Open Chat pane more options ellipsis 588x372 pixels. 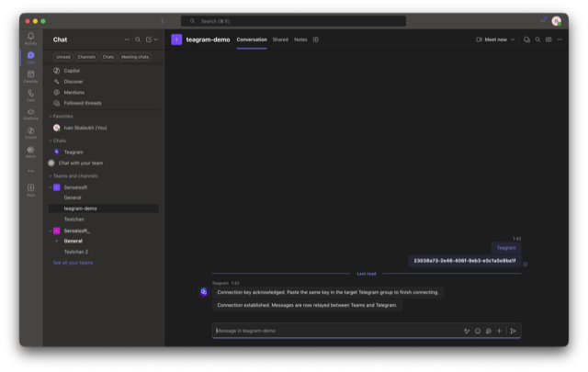click(x=127, y=39)
